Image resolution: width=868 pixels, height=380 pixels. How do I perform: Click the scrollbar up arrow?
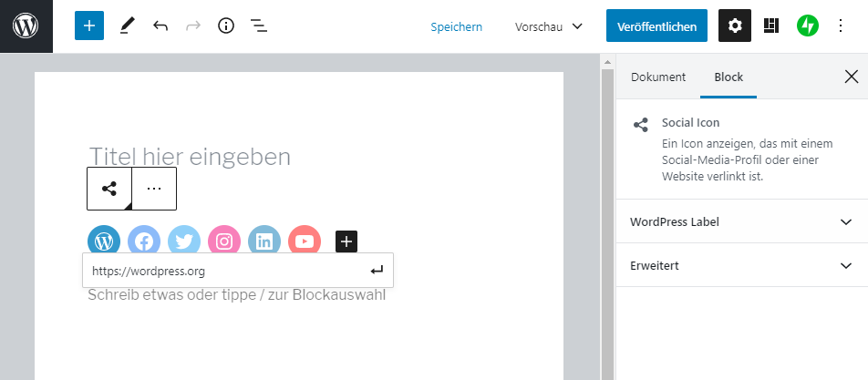607,61
